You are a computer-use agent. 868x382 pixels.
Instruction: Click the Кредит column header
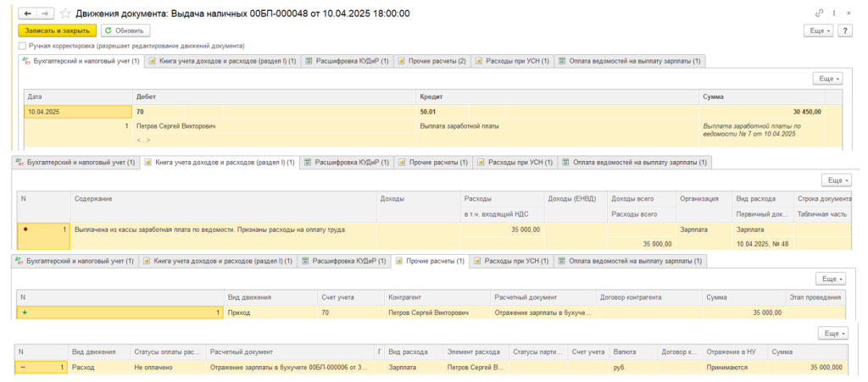coord(558,97)
